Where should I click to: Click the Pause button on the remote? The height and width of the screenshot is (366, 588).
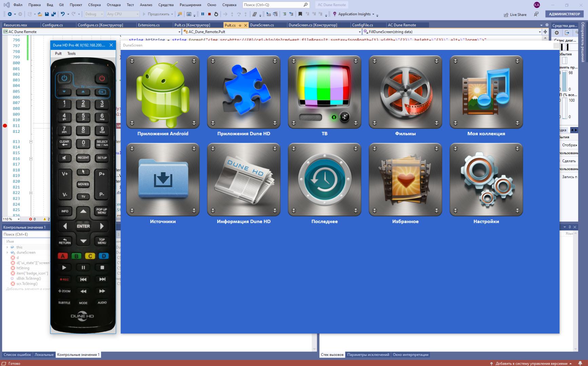pos(83,267)
